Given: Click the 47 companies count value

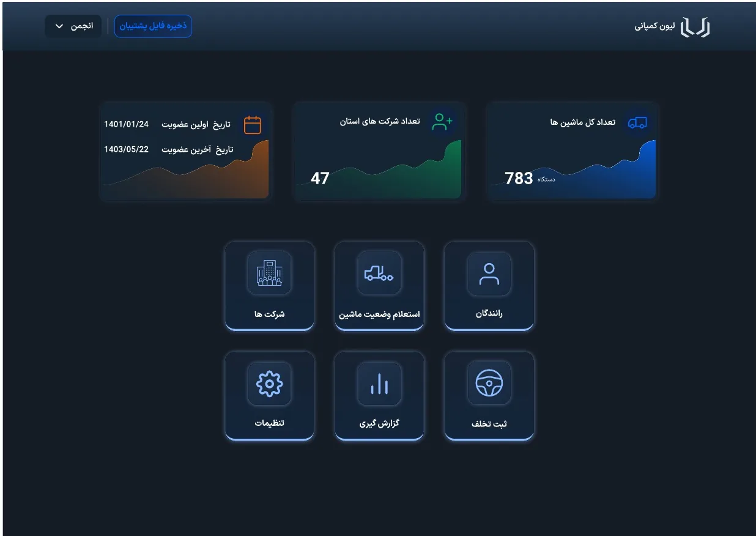Looking at the screenshot, I should pyautogui.click(x=320, y=178).
